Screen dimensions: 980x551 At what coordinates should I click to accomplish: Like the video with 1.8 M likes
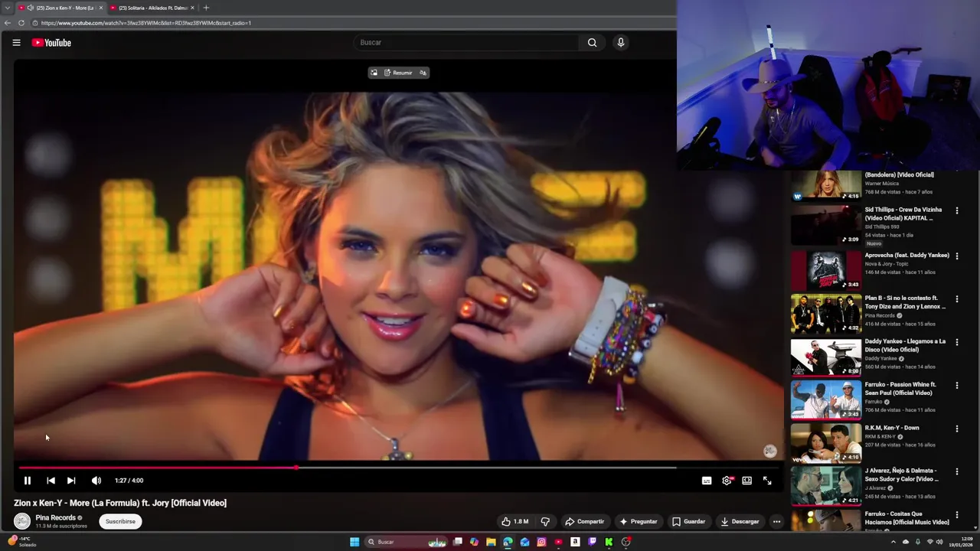coord(515,522)
